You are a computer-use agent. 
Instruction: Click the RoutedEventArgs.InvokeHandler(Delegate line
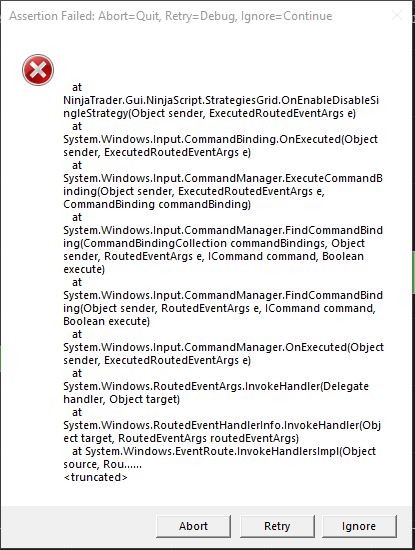click(x=216, y=386)
